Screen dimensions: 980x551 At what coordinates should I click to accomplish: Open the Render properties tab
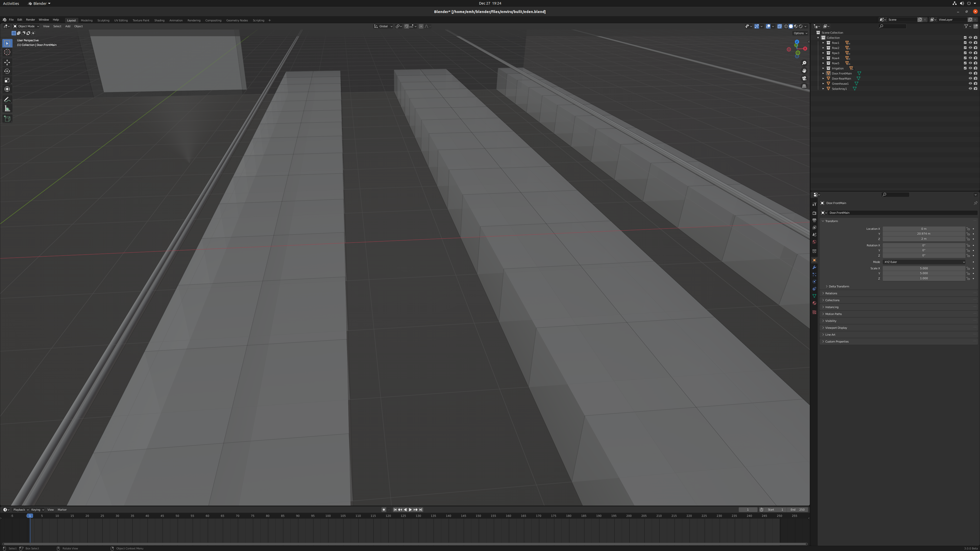coord(814,213)
